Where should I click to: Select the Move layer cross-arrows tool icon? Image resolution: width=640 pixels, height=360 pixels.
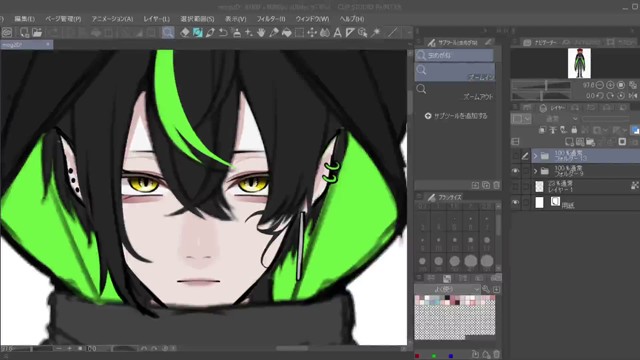[x=312, y=33]
